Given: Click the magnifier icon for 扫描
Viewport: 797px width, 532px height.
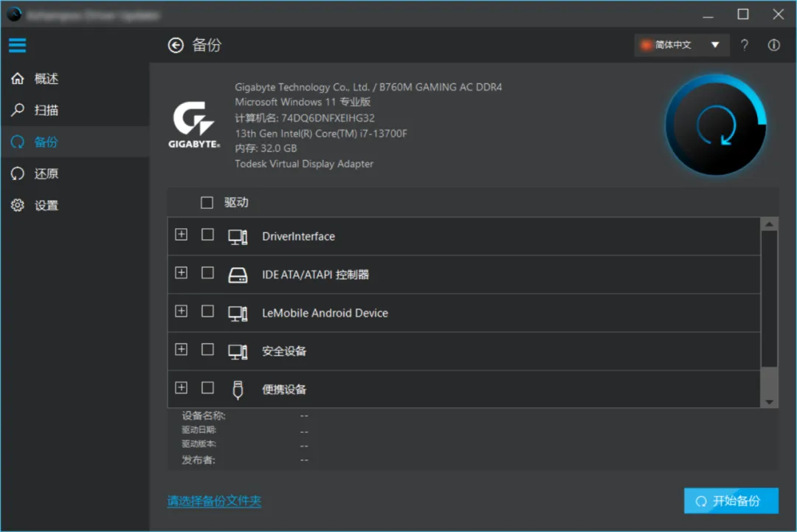Looking at the screenshot, I should tap(18, 110).
